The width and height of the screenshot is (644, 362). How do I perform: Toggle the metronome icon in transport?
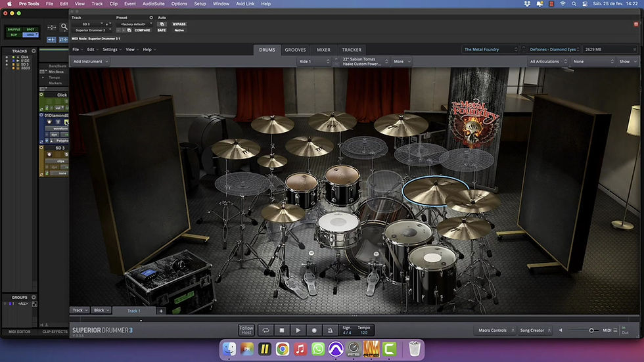330,330
